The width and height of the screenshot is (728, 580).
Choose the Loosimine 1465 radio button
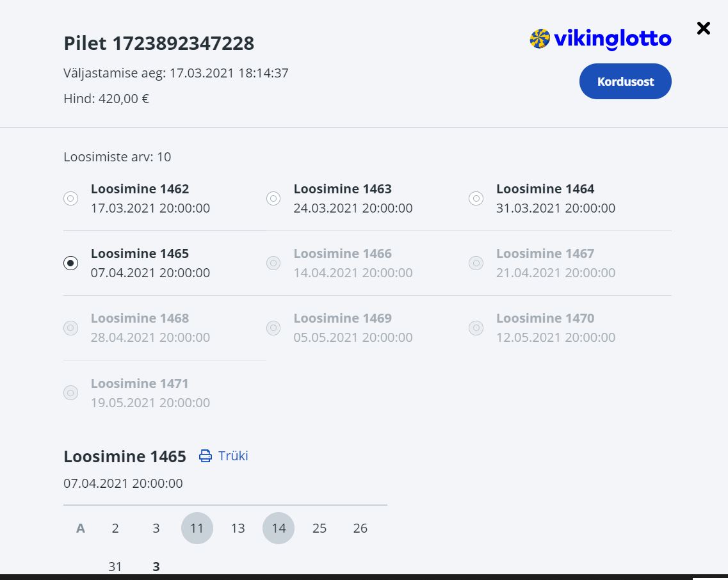[x=71, y=263]
